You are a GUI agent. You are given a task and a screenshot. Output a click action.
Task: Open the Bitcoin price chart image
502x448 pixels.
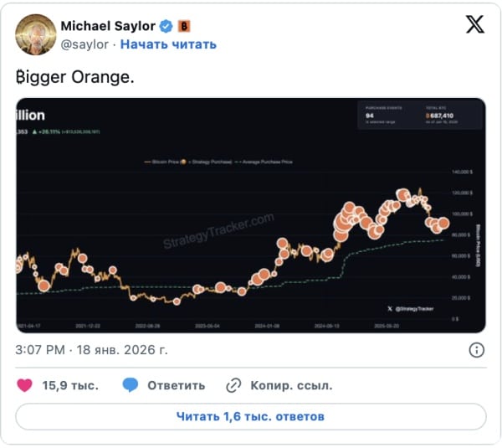pos(251,215)
